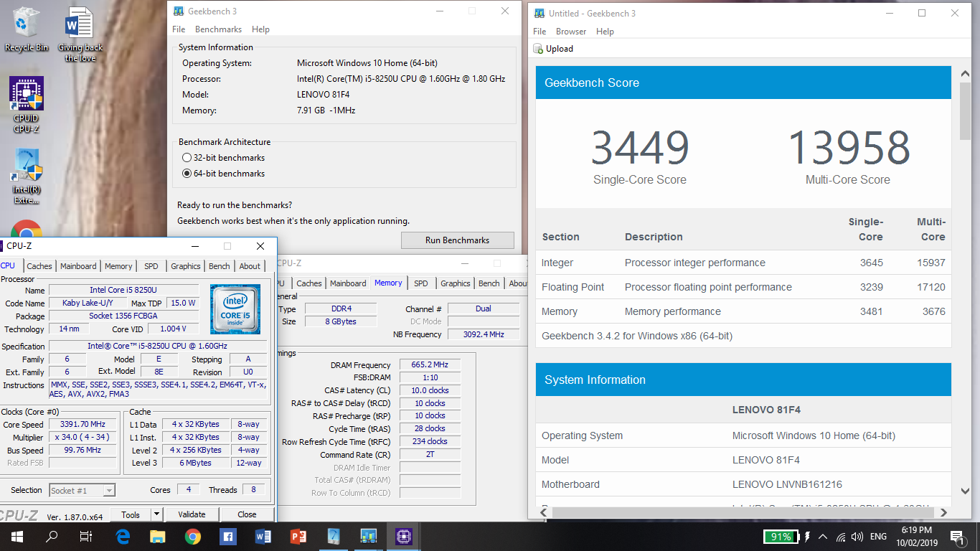Click the Windows Start button

[x=17, y=536]
